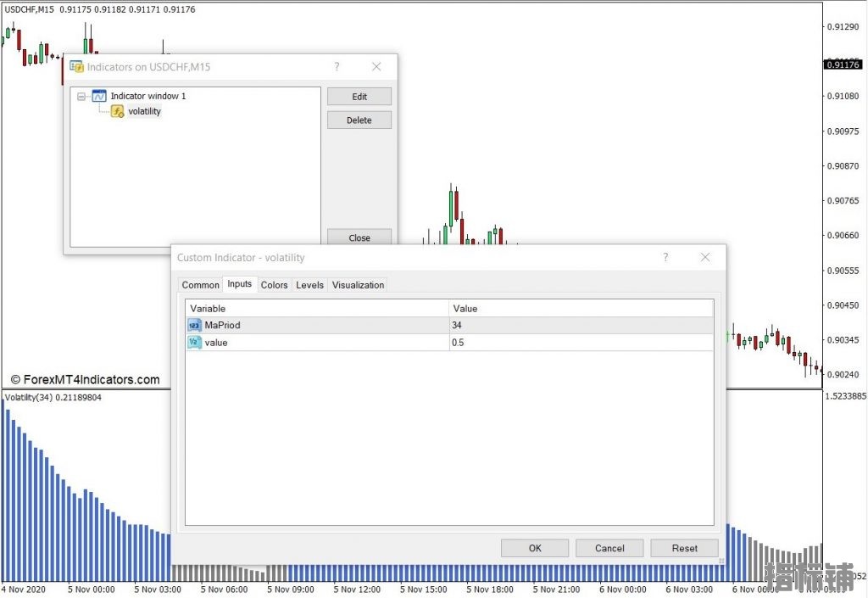868x598 pixels.
Task: Click the value cell showing 0.5
Action: 581,343
